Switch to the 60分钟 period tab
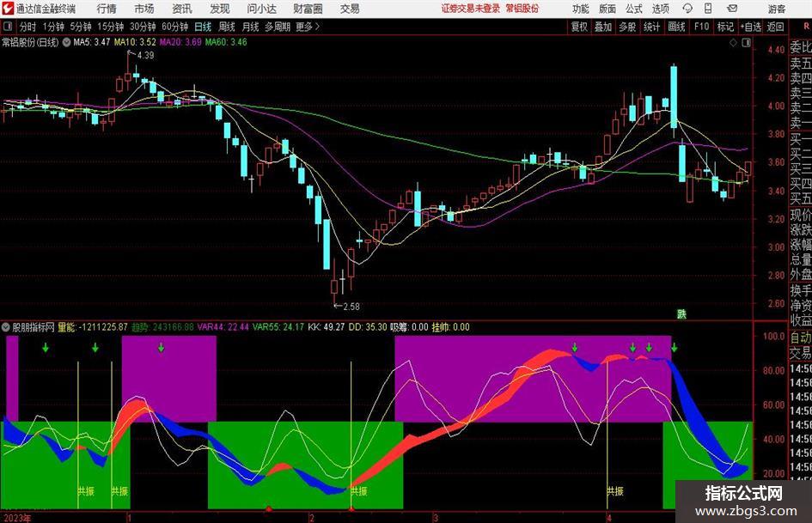 click(x=174, y=27)
